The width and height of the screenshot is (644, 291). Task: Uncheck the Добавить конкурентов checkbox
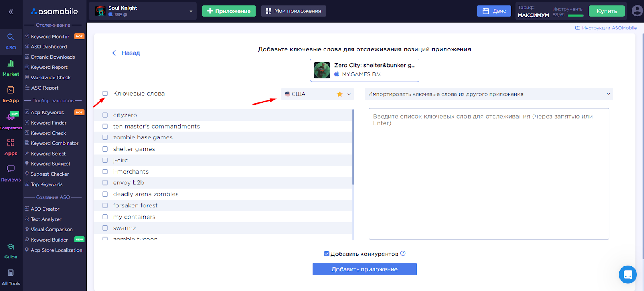click(x=326, y=254)
